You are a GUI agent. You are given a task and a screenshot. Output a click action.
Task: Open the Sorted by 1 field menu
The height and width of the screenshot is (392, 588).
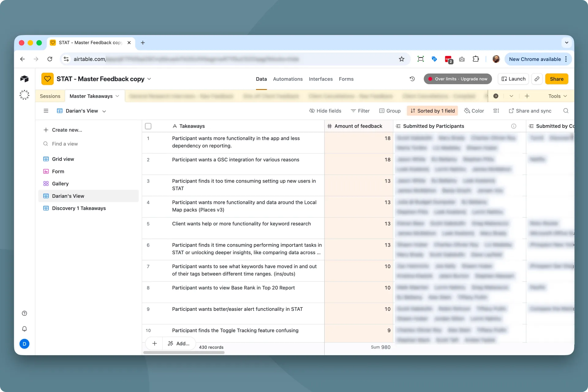(432, 111)
